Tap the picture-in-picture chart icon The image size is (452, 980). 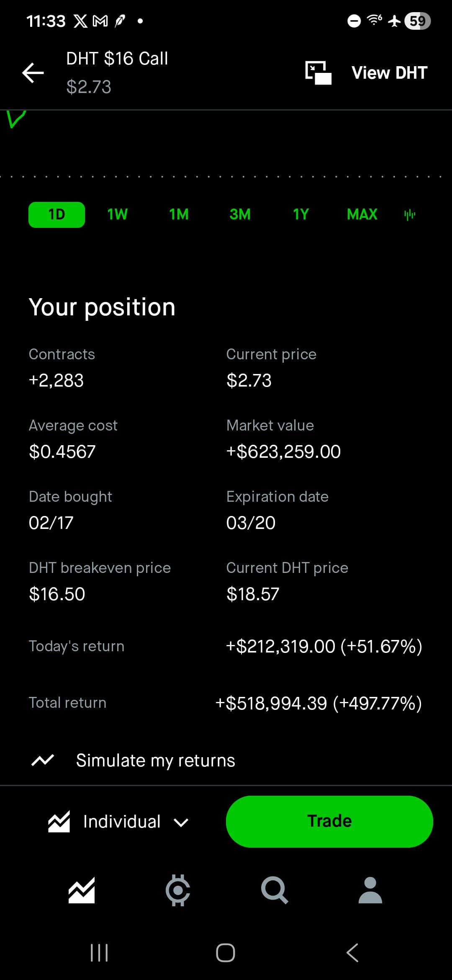pos(318,73)
